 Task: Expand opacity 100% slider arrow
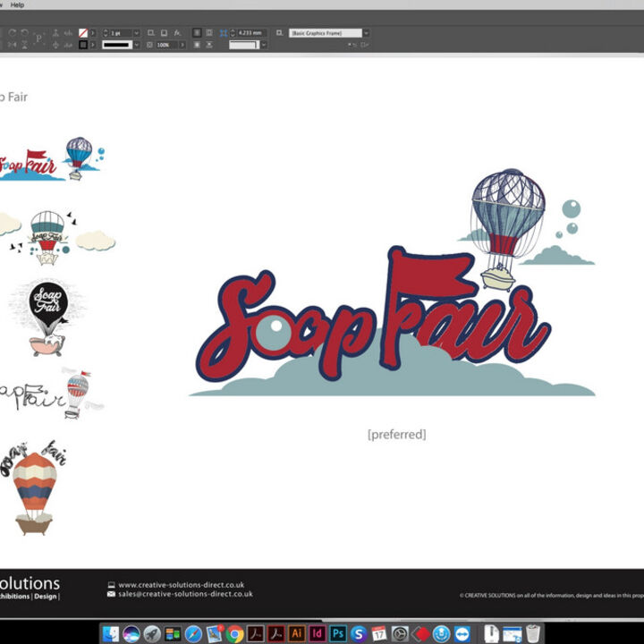pos(182,45)
